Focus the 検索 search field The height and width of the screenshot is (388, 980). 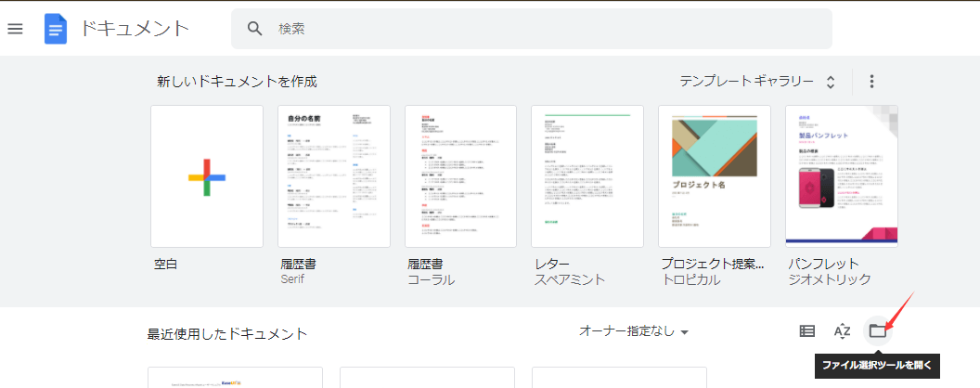pos(531,29)
